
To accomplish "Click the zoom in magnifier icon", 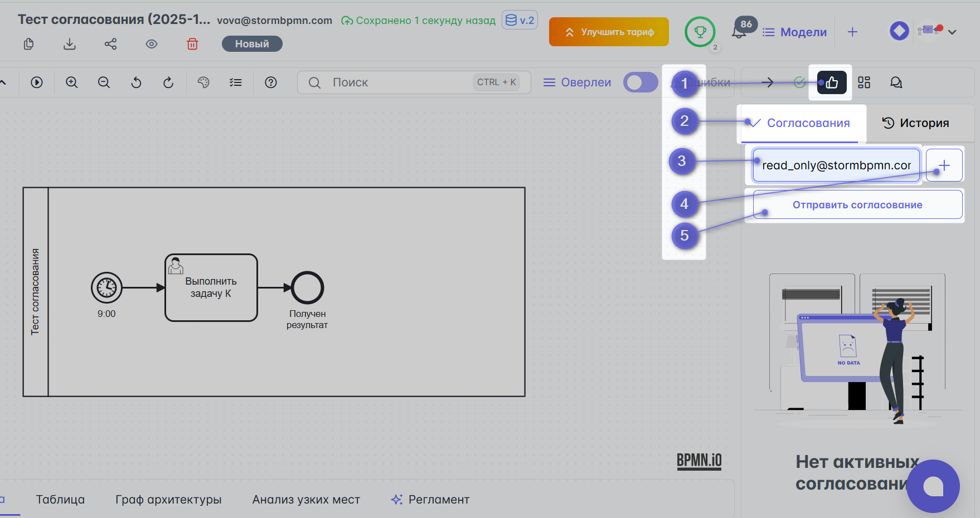I will [72, 82].
